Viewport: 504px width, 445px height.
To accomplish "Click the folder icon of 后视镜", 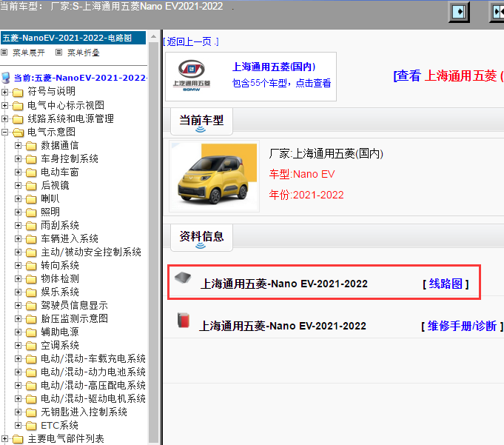I will (31, 186).
